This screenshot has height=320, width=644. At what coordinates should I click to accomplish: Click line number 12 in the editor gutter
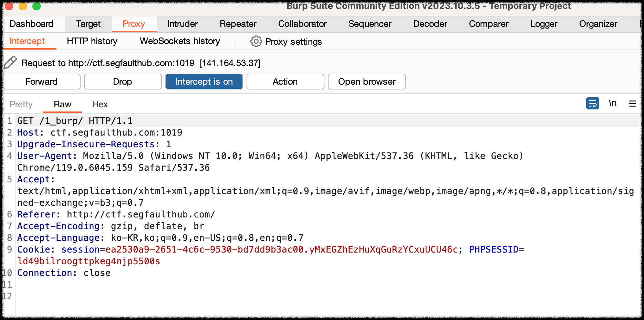pos(7,296)
